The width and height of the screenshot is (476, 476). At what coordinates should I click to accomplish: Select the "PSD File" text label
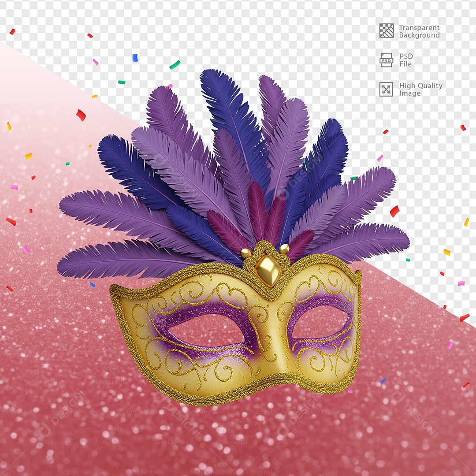406,60
